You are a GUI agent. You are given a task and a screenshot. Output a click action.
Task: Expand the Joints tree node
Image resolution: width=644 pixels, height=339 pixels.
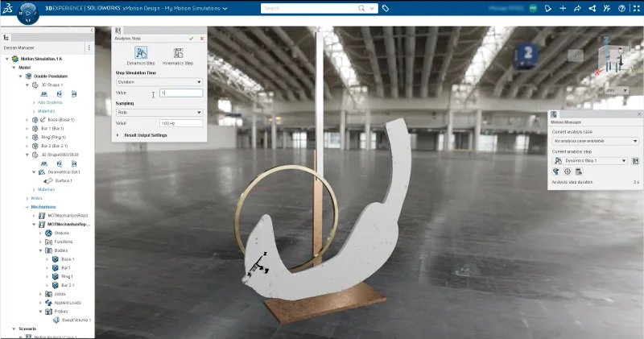point(41,294)
